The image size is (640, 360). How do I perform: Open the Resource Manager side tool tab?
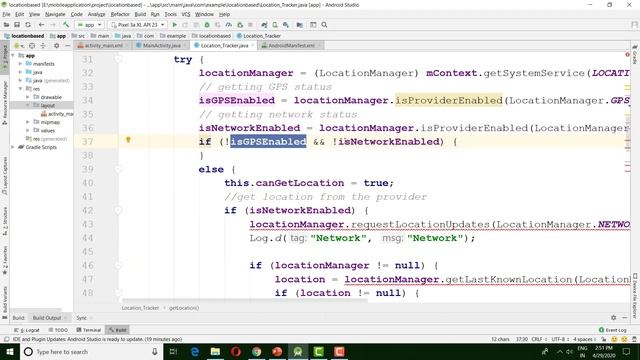[5, 103]
